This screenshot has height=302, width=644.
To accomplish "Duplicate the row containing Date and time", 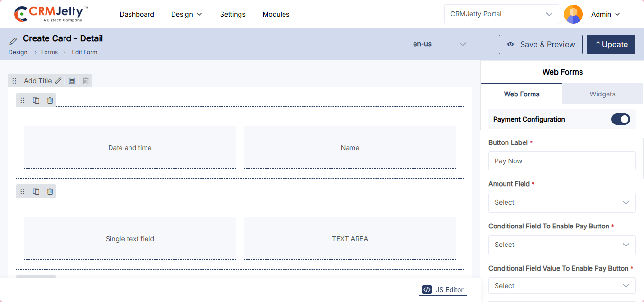I will (x=36, y=100).
